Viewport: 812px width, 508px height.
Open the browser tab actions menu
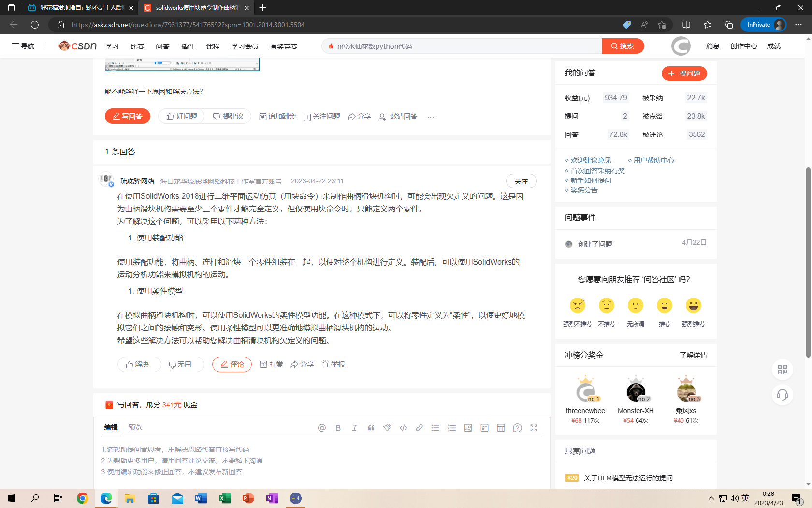point(12,8)
